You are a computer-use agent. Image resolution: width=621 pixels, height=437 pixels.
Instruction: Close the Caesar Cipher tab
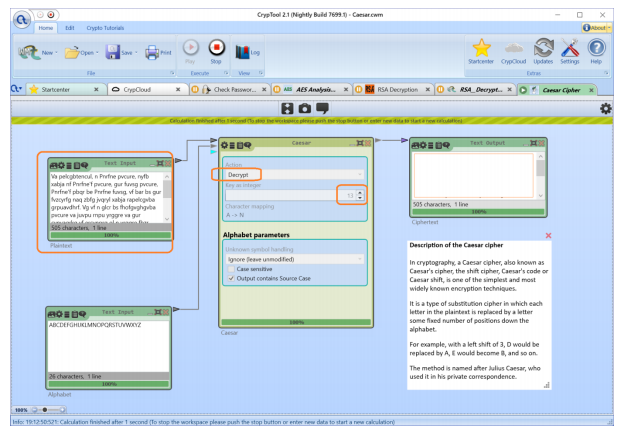pyautogui.click(x=591, y=90)
